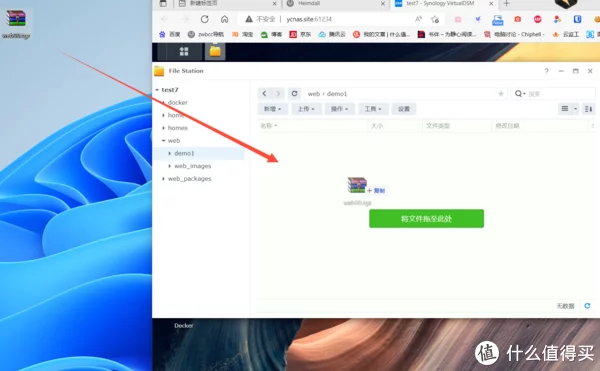Select the rar archive on desktop
The height and width of the screenshot is (371, 600).
click(x=16, y=24)
